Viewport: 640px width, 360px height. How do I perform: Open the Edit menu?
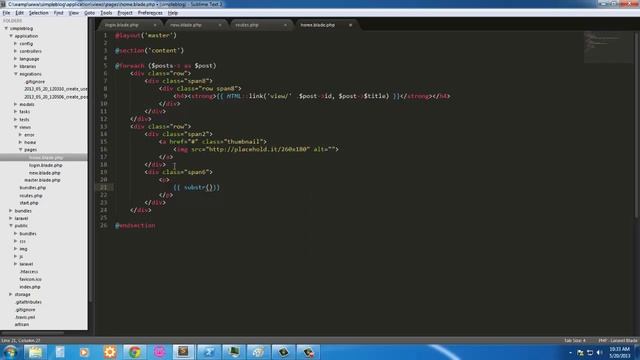20,13
